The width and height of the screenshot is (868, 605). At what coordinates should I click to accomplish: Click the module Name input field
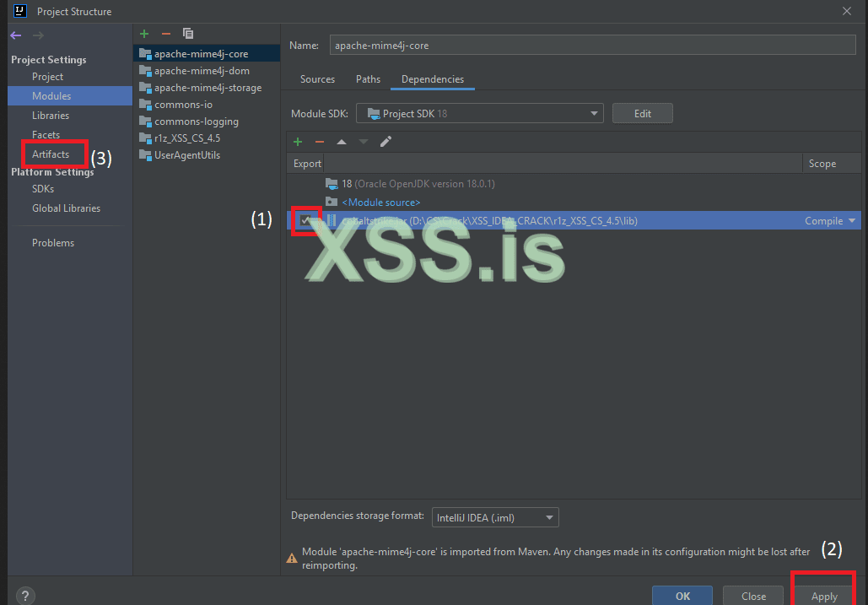[x=592, y=46]
